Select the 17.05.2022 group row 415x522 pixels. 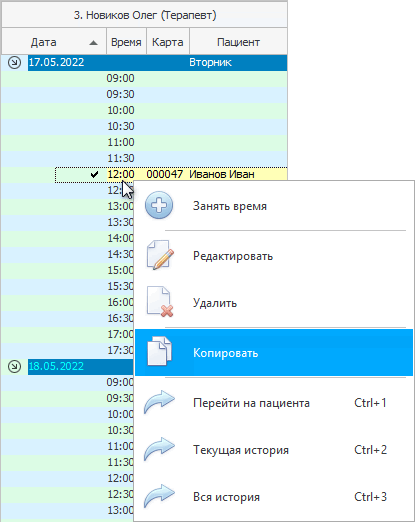157,62
